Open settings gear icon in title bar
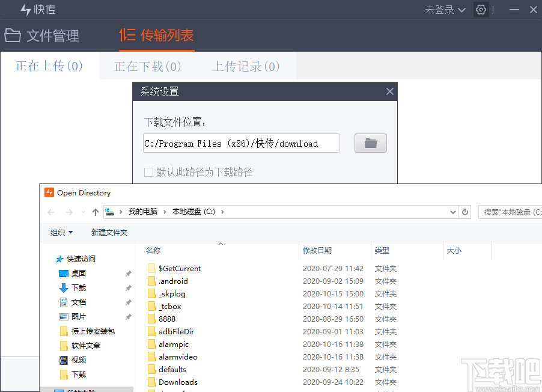 click(481, 10)
